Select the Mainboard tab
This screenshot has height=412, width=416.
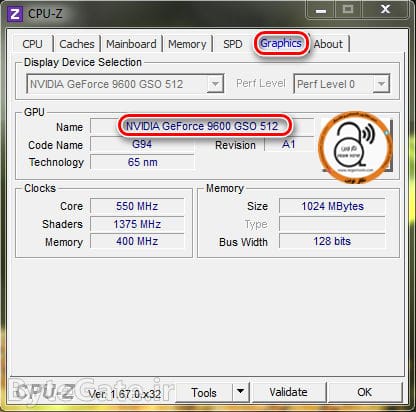pyautogui.click(x=131, y=44)
